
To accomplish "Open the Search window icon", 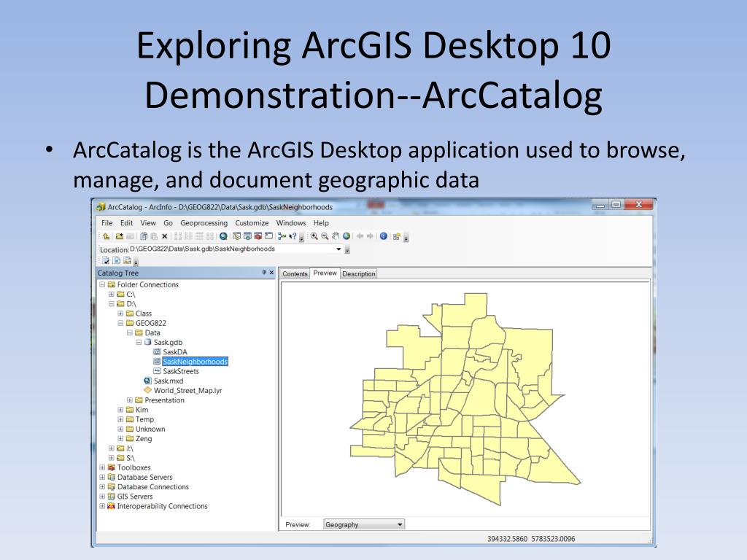I will [x=248, y=236].
